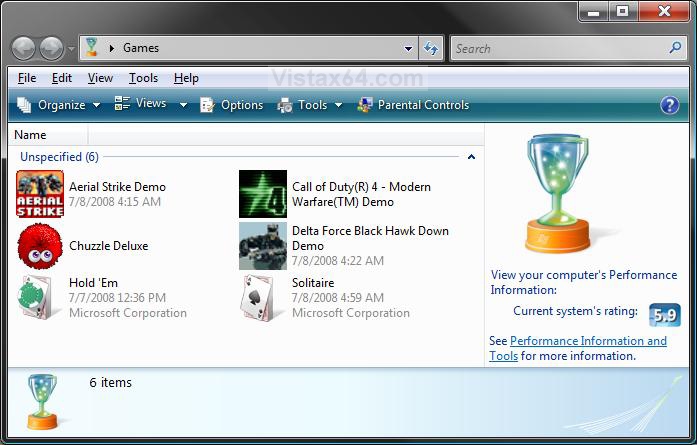
Task: Click Parental Controls button label
Action: (423, 105)
